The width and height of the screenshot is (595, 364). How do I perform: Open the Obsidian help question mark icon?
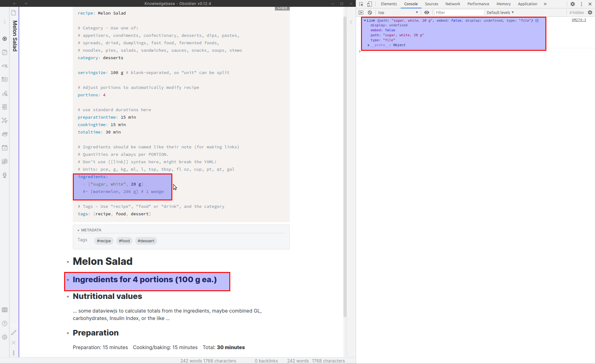(5, 323)
